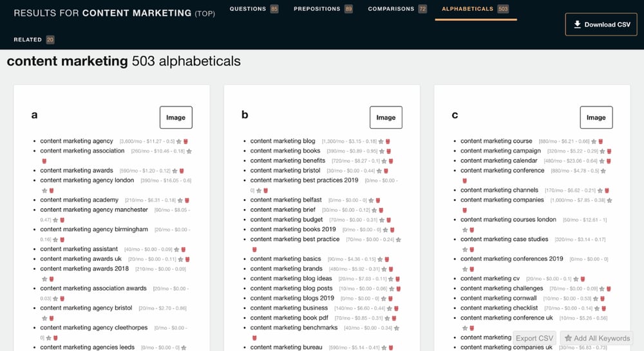Click red icon for 'content marketing brief'

[x=381, y=210]
